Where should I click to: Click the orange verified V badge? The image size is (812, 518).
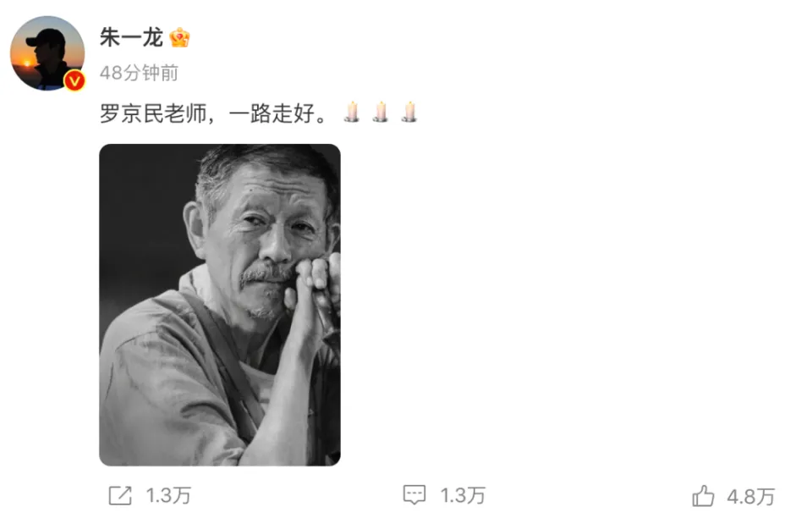[x=74, y=80]
